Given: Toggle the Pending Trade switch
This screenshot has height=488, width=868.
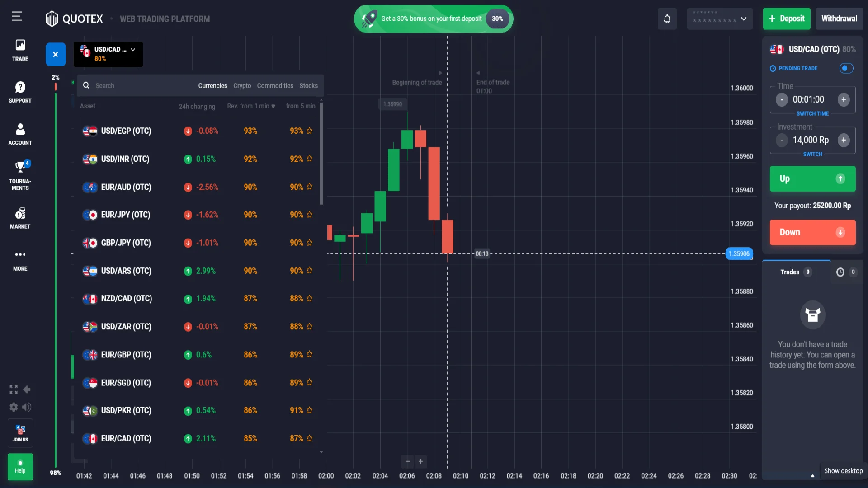Looking at the screenshot, I should click(x=846, y=68).
